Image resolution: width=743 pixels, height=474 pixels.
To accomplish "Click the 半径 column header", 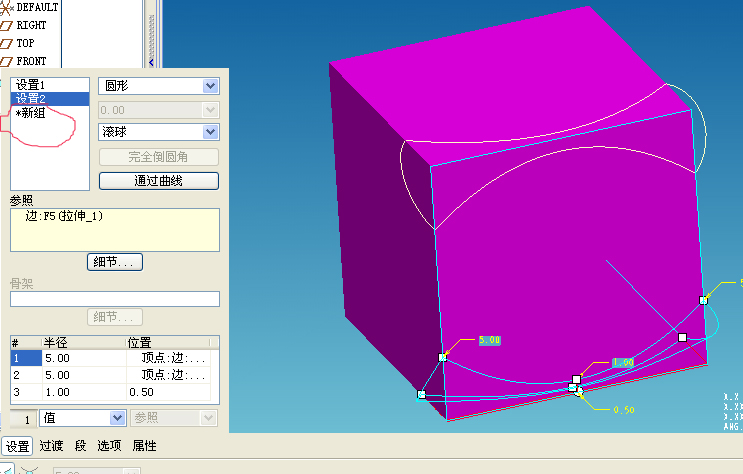I will pos(83,342).
